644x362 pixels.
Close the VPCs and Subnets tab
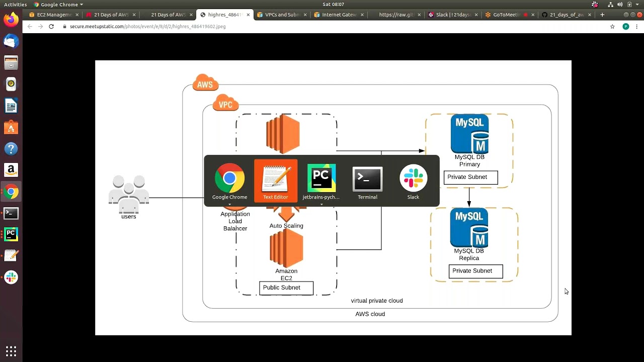(305, 15)
